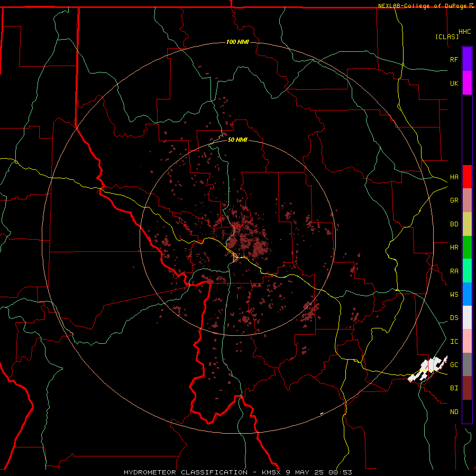Screen dimensions: 476x476
Task: Click the "RF" legend label
Action: (x=454, y=59)
